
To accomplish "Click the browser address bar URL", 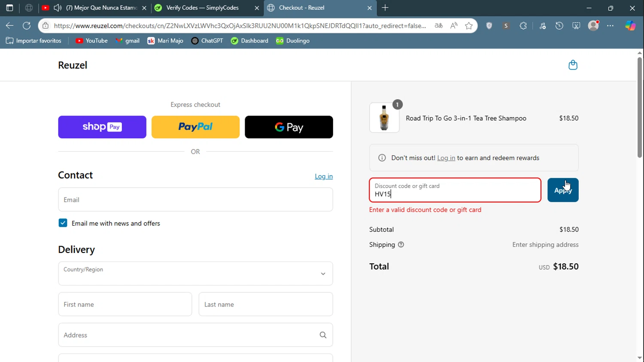I will 240,26.
